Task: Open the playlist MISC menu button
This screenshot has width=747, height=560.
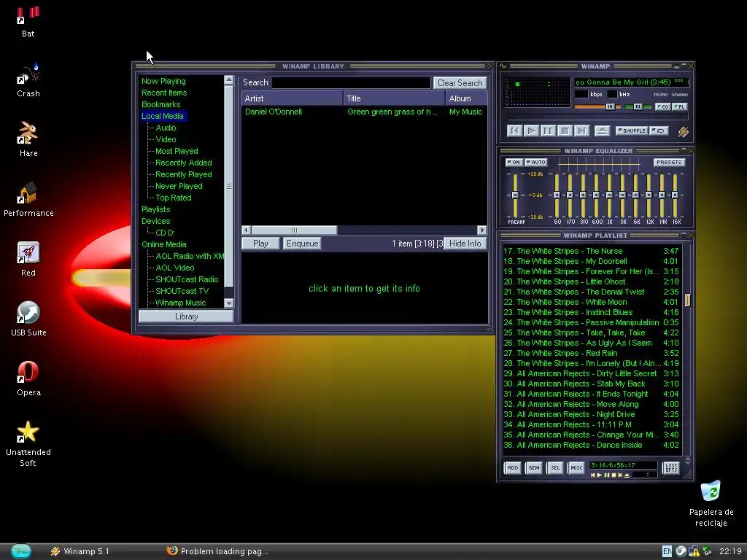Action: (x=576, y=467)
